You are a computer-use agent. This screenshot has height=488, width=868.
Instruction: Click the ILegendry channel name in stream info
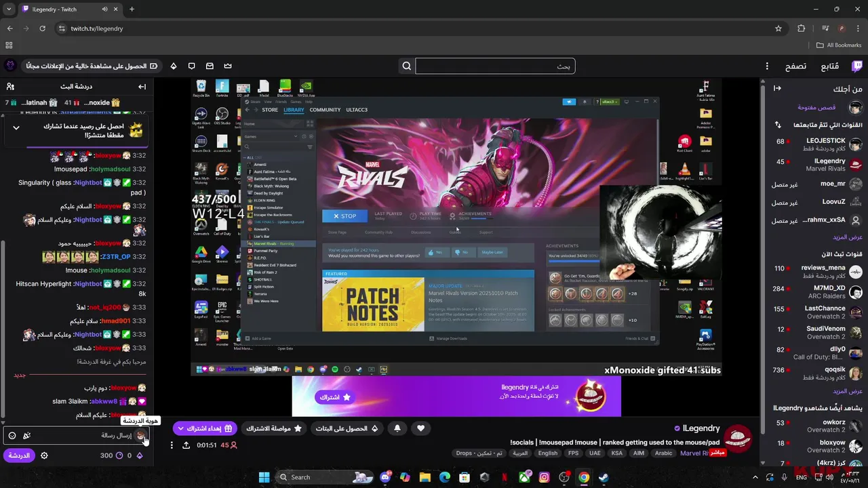tap(701, 428)
